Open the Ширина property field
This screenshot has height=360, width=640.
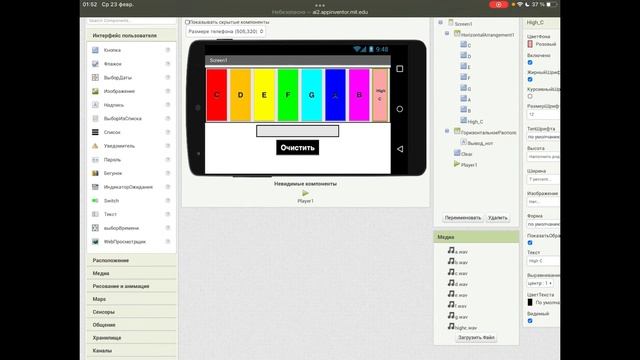543,179
